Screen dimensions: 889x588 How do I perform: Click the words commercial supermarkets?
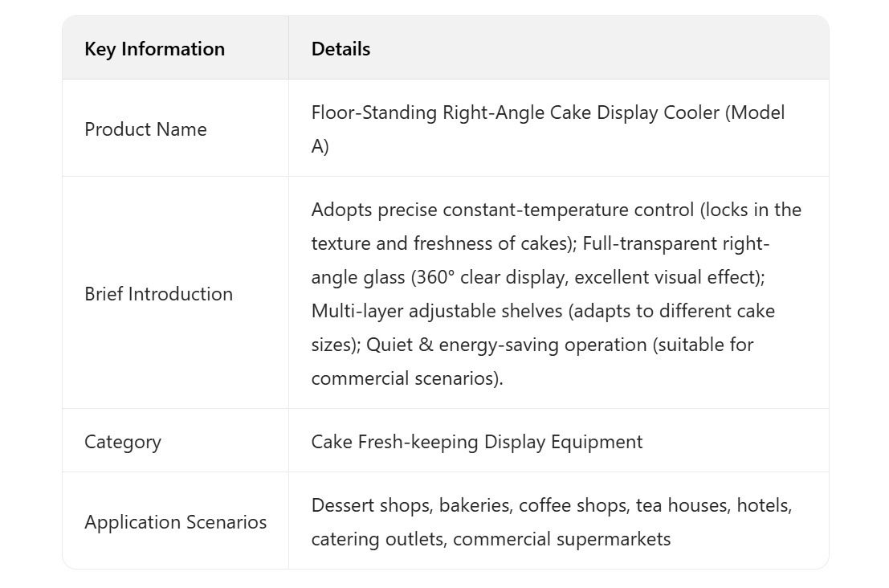click(561, 539)
